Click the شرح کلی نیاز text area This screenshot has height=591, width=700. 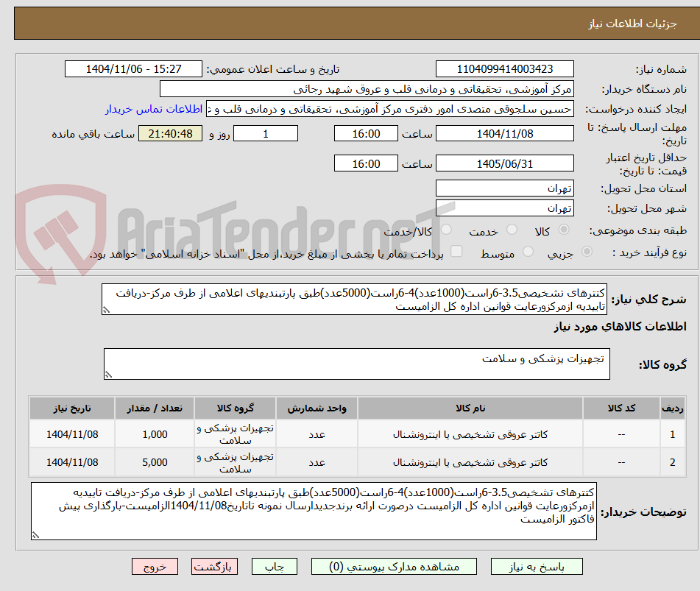[354, 299]
